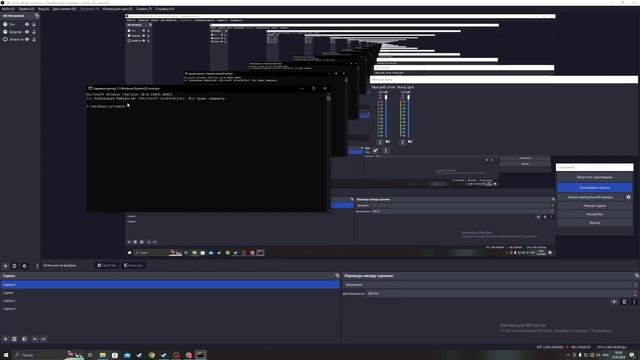Open source properties via the gear icon
The image size is (640, 360).
(x=24, y=266)
